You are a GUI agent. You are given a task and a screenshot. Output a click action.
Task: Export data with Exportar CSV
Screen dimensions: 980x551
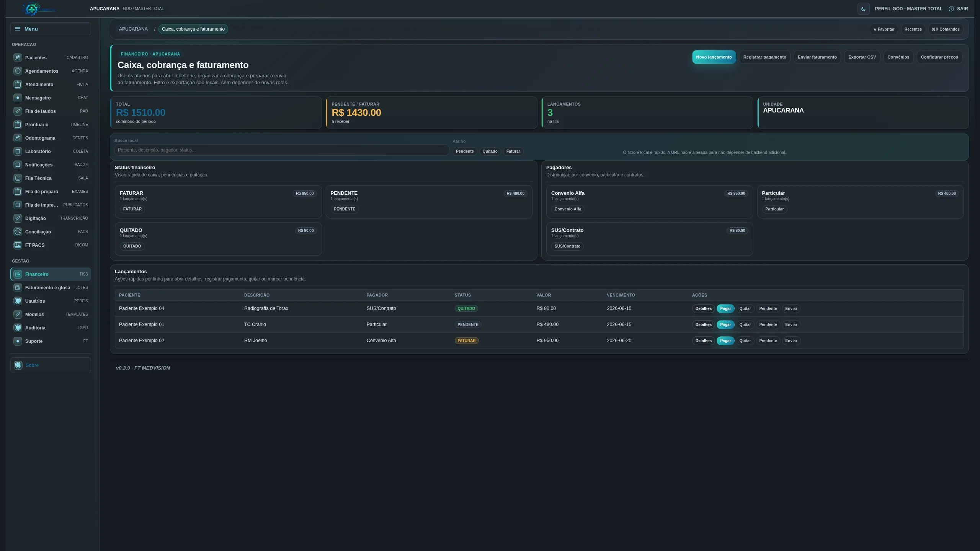[x=862, y=57]
